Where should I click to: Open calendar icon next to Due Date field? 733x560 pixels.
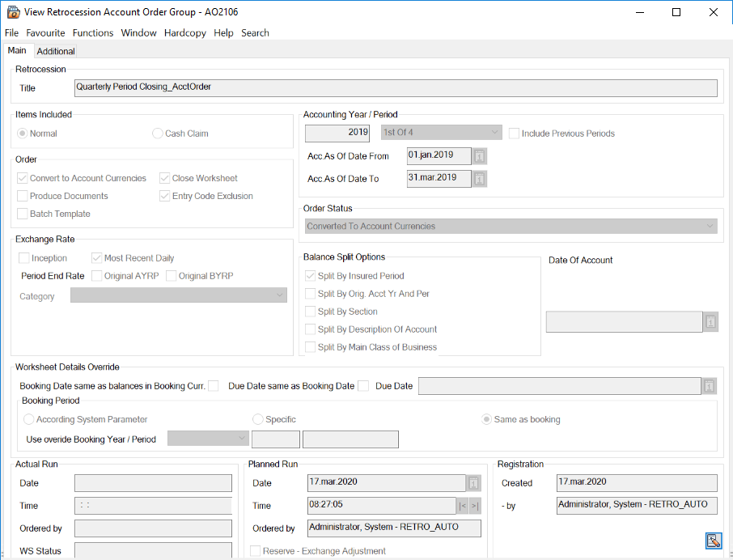(710, 386)
